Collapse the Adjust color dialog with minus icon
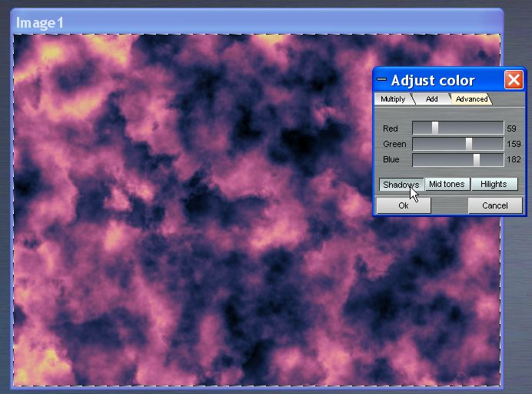This screenshot has height=394, width=532. [x=382, y=80]
